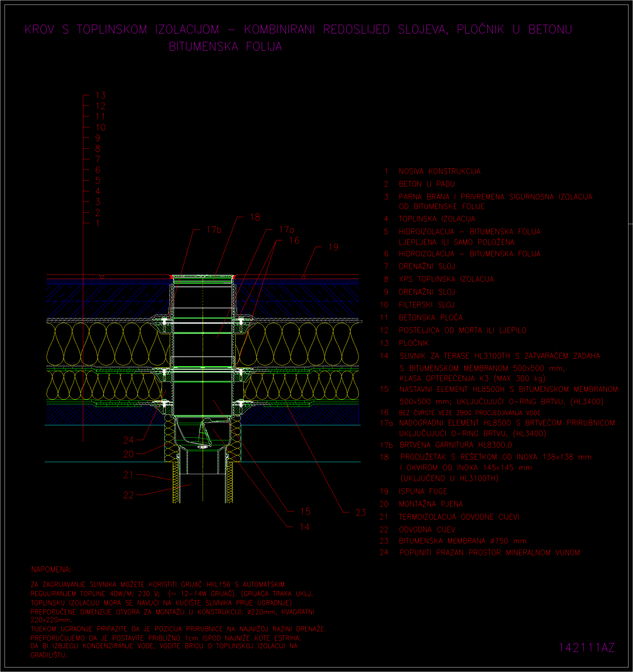The width and height of the screenshot is (633, 672).
Task: Select legend line 'PARNA BRANA I PRIVREMENA SIGURNOSNA IZOLACIJA'
Action: [x=495, y=197]
